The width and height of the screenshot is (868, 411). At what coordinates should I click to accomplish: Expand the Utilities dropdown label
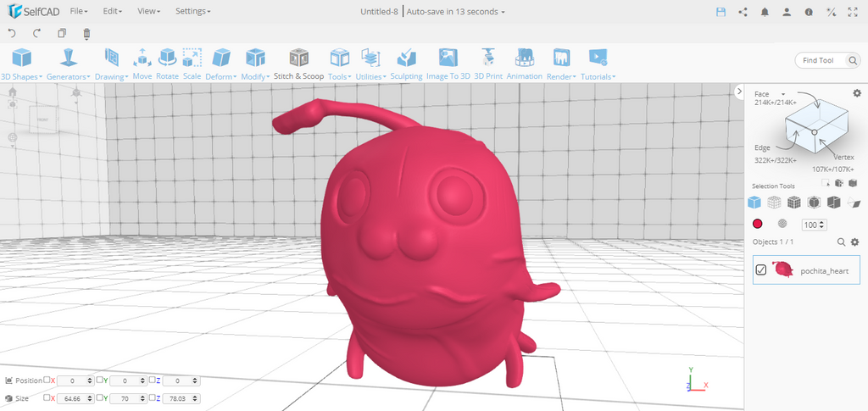(370, 76)
